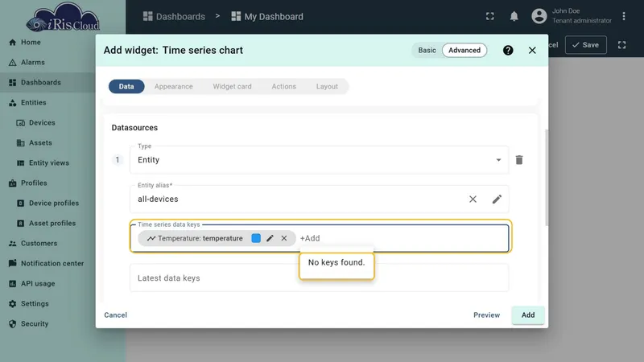644x362 pixels.
Task: Open Device profiles in sidebar
Action: (54, 204)
